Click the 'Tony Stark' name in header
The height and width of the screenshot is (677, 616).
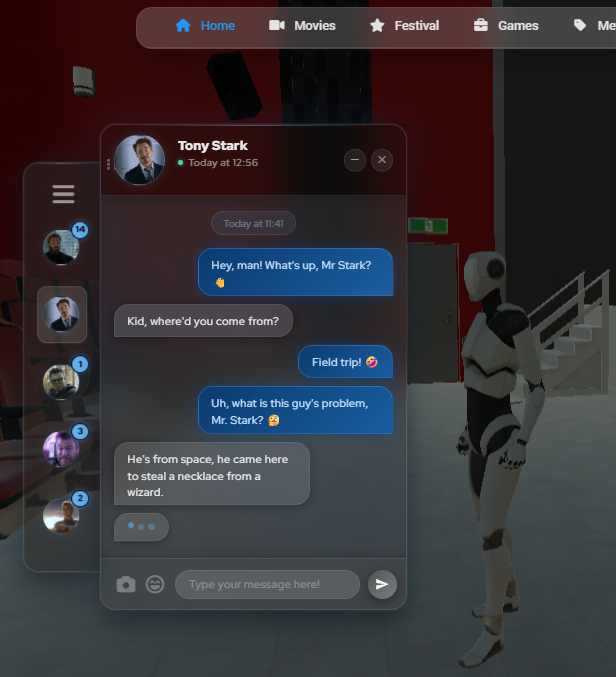213,146
